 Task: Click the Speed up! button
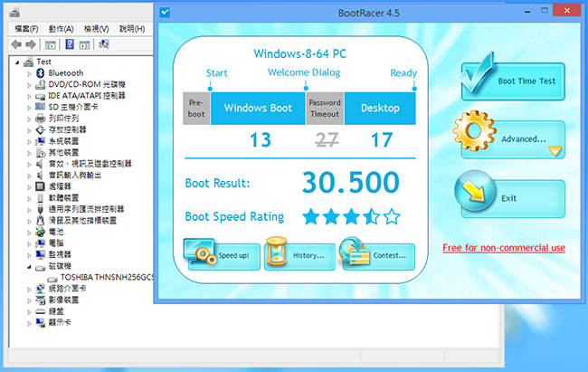[x=223, y=256]
